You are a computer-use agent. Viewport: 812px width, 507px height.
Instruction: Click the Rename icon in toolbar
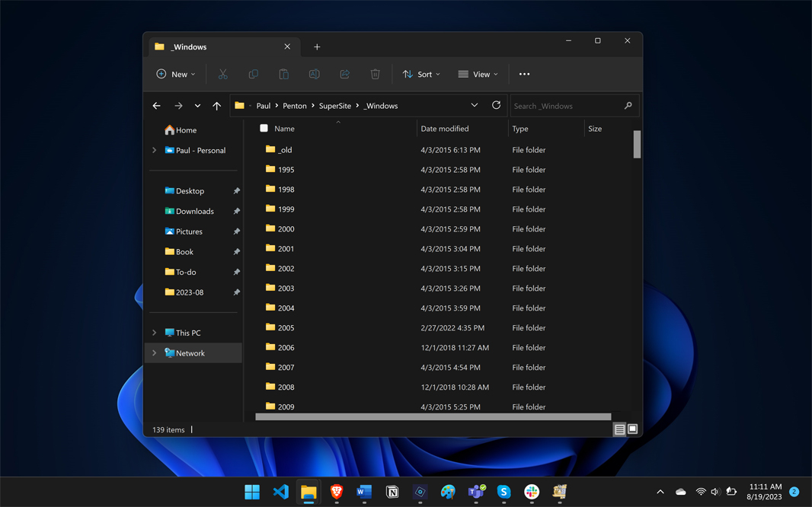click(x=314, y=74)
